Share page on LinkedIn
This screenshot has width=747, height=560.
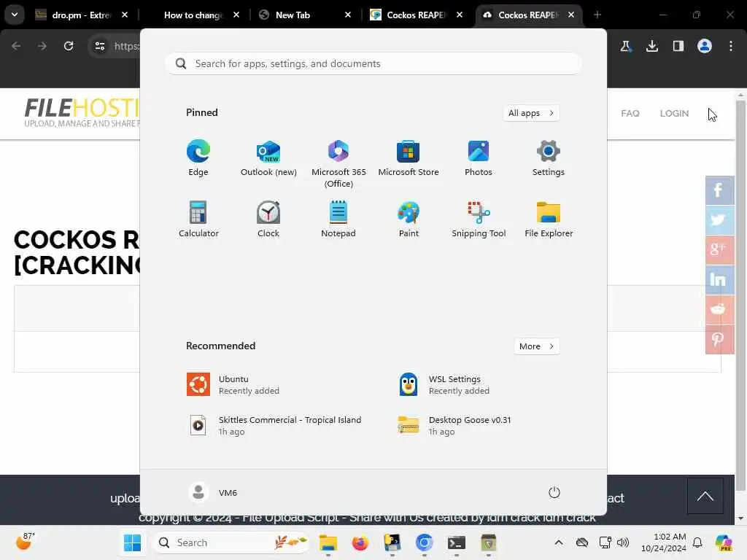[719, 280]
